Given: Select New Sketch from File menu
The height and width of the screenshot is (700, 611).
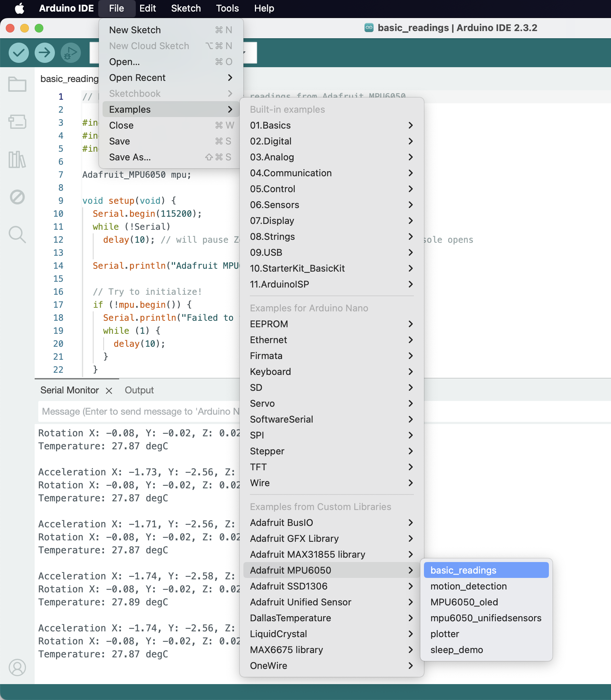Looking at the screenshot, I should pyautogui.click(x=171, y=30).
